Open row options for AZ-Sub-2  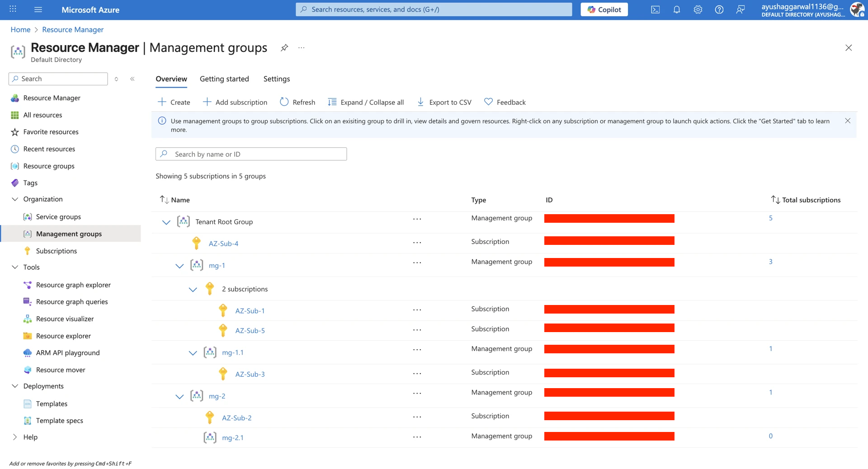[x=417, y=417]
